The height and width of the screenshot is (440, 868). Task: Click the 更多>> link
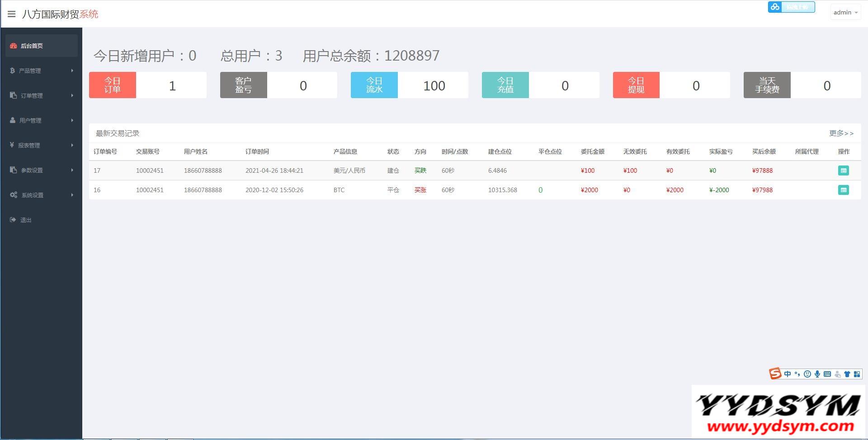841,133
